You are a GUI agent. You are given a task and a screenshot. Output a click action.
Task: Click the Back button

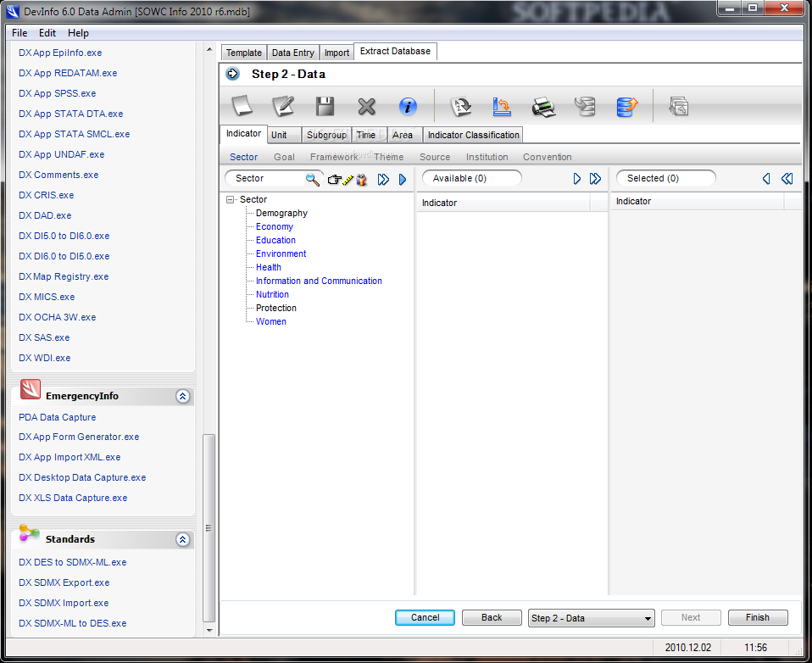492,617
